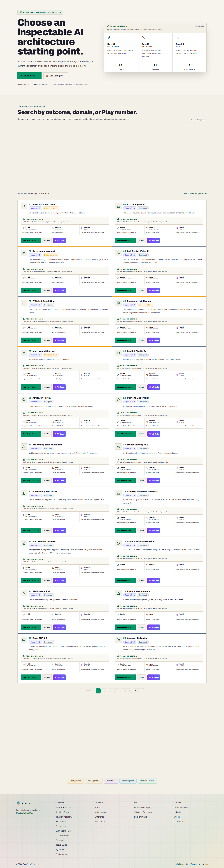Open the Community link in footer bottom bar

click(195, 864)
